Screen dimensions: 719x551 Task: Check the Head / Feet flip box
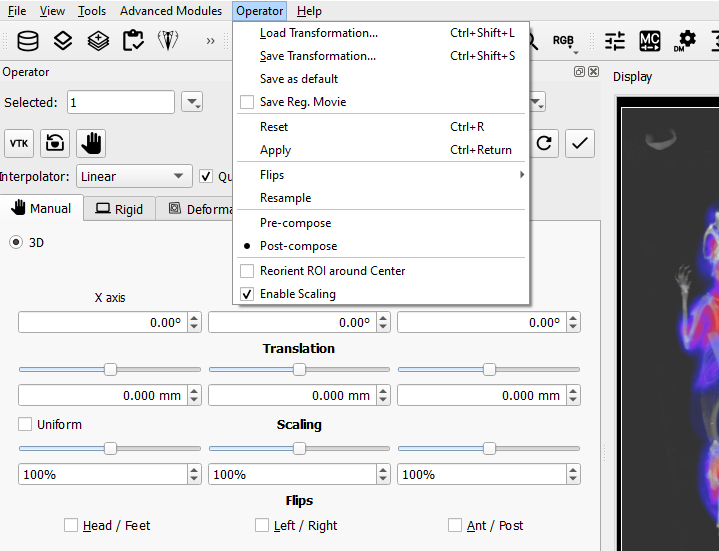pyautogui.click(x=71, y=525)
